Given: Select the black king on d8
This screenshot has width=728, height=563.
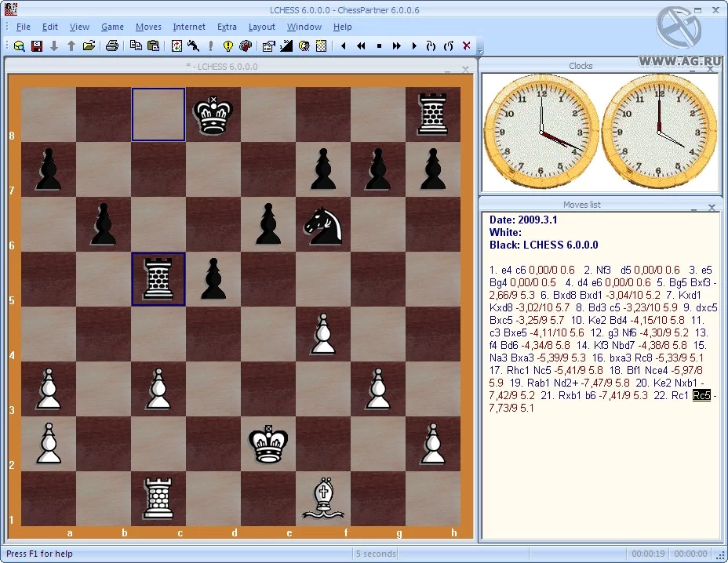Looking at the screenshot, I should click(x=213, y=114).
